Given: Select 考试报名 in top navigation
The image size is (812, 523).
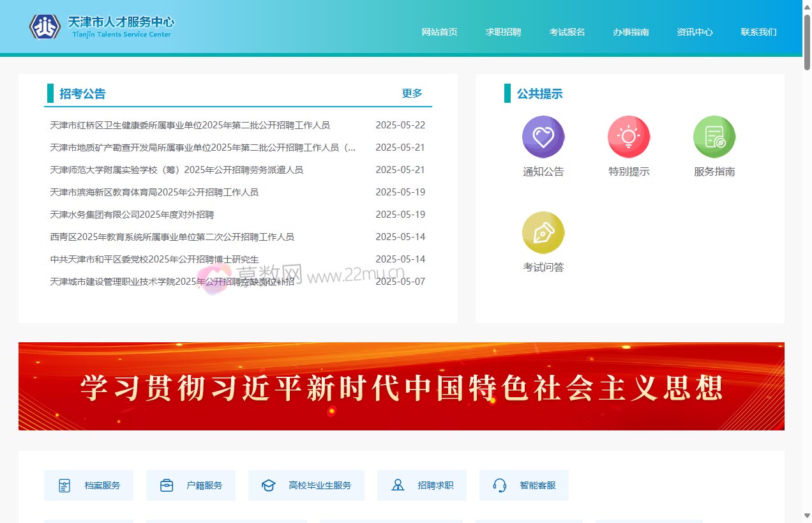Looking at the screenshot, I should pos(567,32).
